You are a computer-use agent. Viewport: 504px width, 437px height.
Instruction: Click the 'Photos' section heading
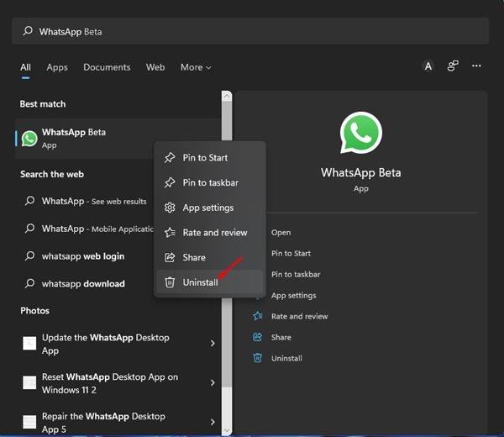(34, 311)
